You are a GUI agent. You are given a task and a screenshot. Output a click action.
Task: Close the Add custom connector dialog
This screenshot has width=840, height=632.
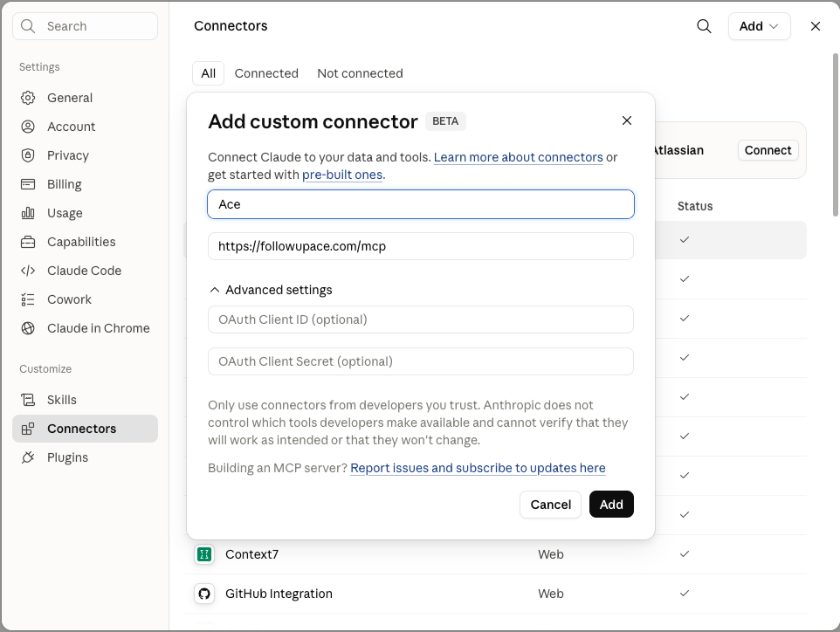click(x=627, y=120)
